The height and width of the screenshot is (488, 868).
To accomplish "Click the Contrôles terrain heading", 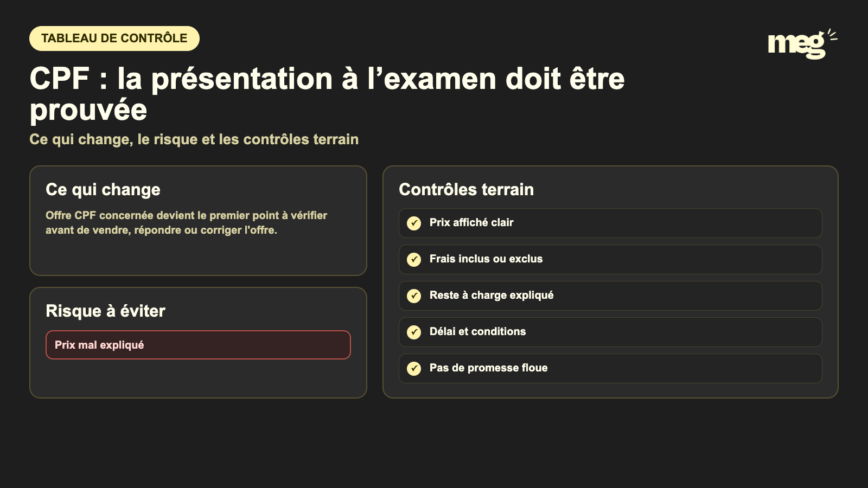I will [x=466, y=190].
